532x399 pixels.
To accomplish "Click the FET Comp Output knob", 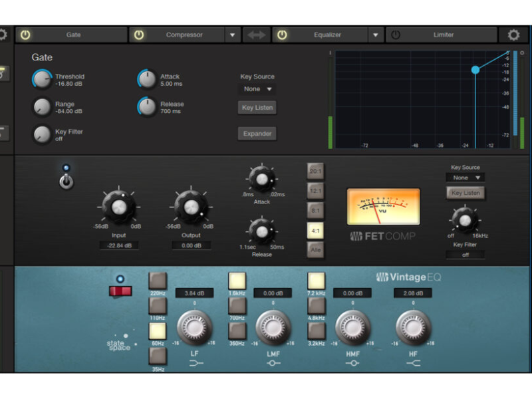I will tap(191, 207).
